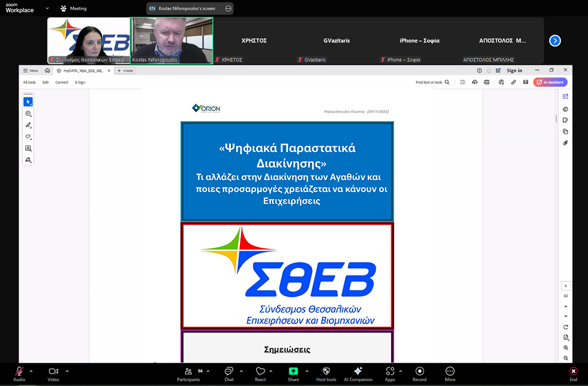Screen dimensions: 588x386
Task: Toggle the Video camera button
Action: click(x=53, y=372)
